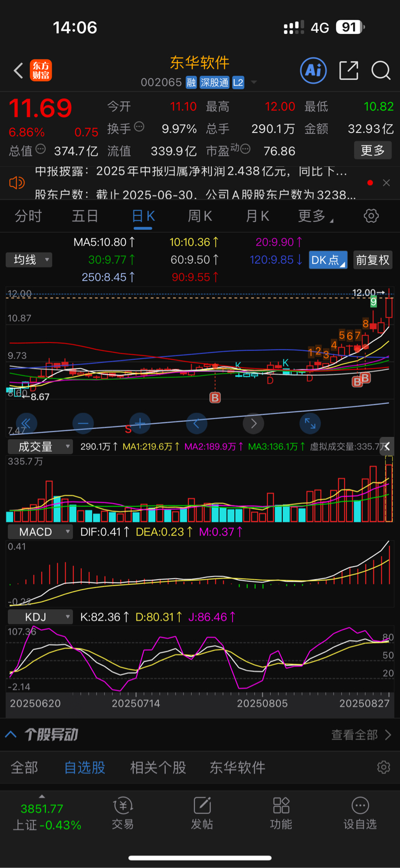Screen dimensions: 400x868
Task: Collapse the 个股异动 section chevron
Action: point(11,735)
